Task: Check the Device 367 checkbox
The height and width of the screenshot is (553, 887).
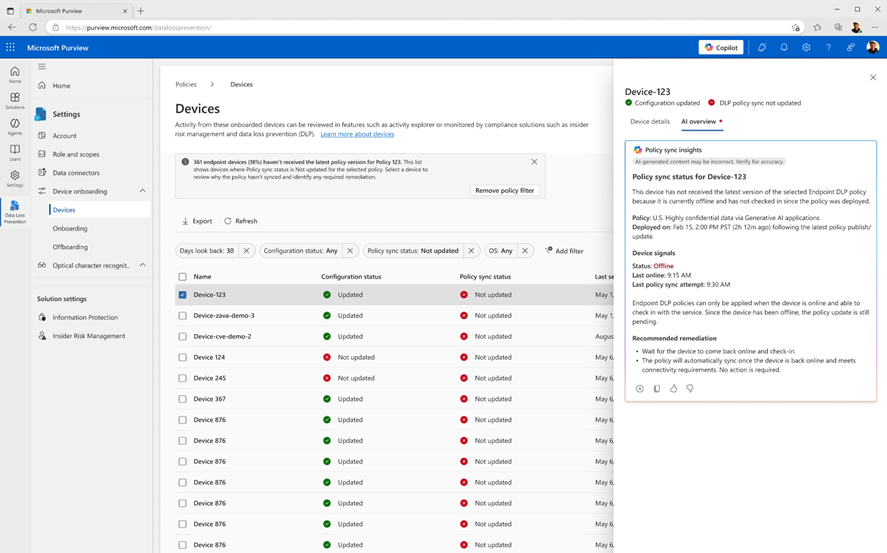Action: [x=182, y=399]
